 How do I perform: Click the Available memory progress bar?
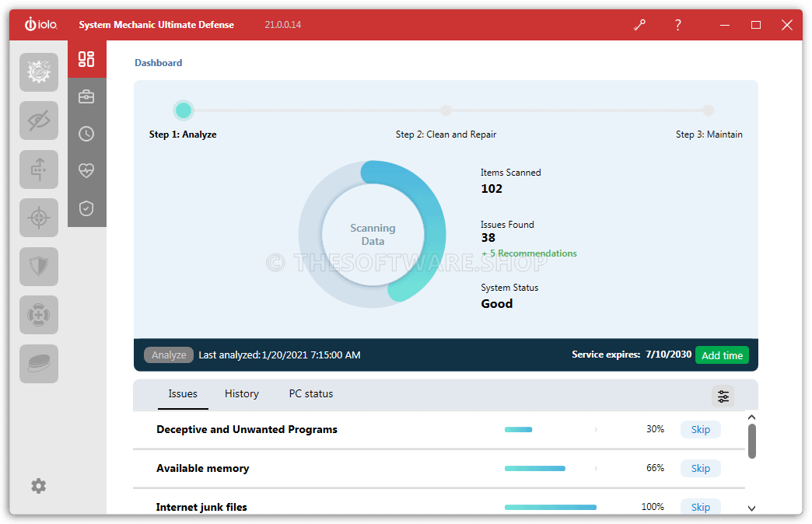[x=551, y=469]
